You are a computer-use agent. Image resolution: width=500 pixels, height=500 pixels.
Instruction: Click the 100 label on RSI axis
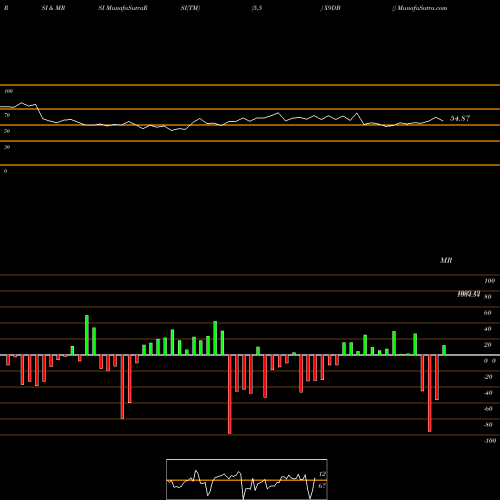(x=8, y=91)
